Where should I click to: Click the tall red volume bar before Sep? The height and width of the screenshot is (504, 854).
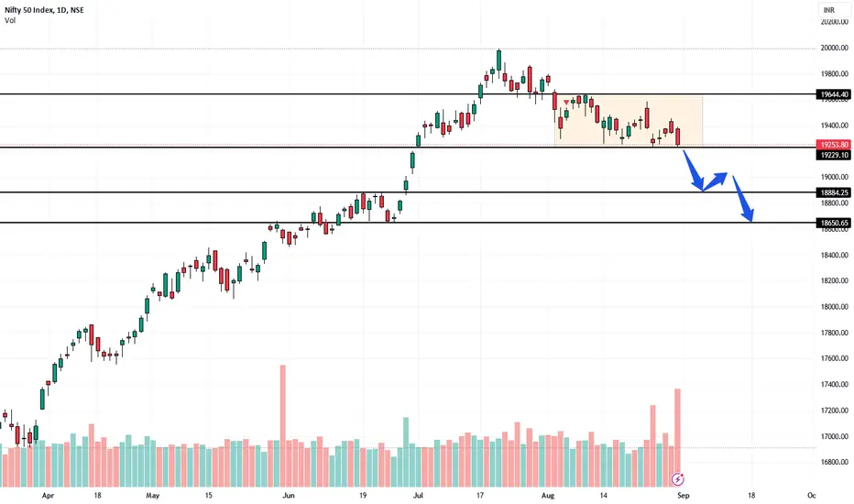tap(677, 437)
